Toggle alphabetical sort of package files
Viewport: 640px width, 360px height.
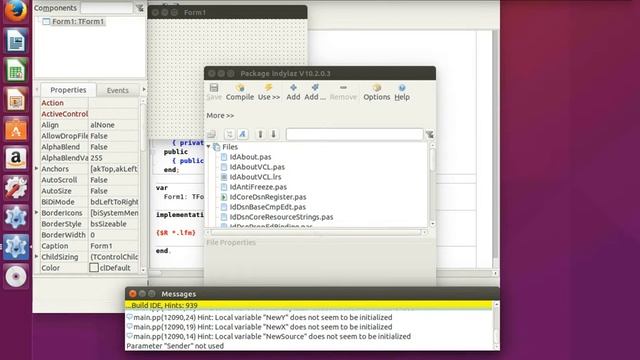coord(243,134)
